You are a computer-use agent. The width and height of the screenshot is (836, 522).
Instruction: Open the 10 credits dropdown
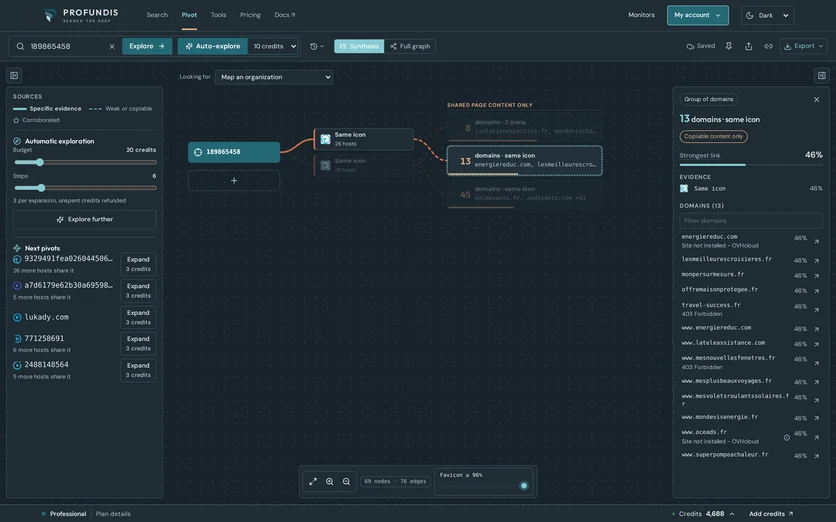click(275, 46)
